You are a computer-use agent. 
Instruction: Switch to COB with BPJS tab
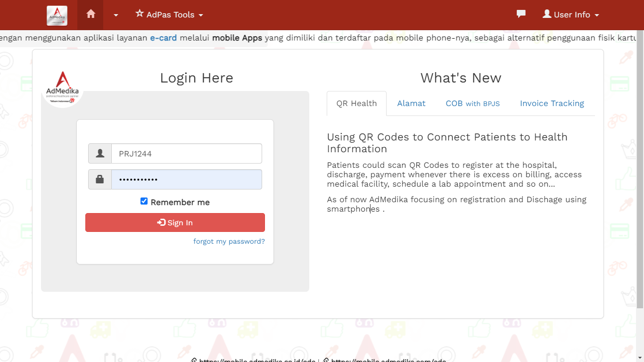point(472,103)
